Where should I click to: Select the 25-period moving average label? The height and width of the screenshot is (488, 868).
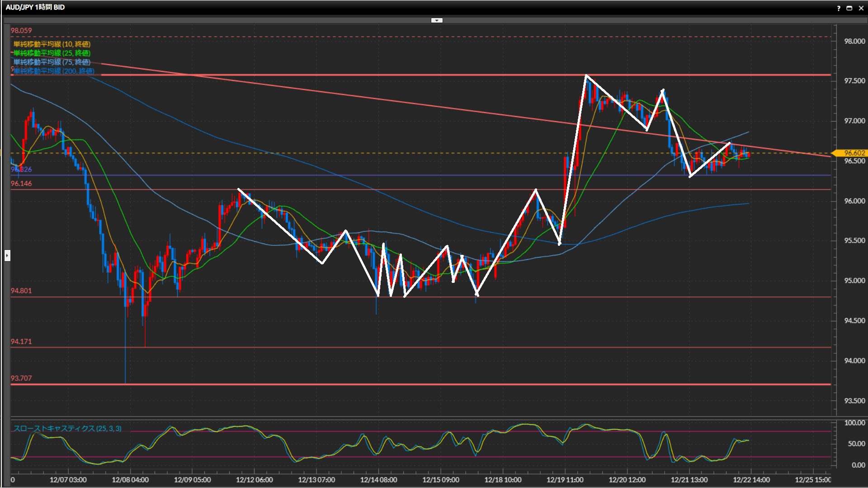click(52, 53)
